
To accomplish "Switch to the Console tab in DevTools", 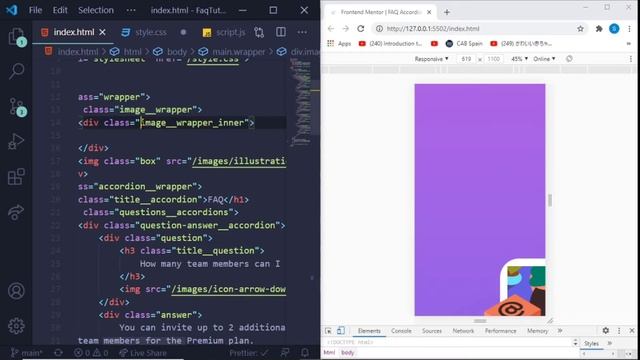I will point(401,331).
